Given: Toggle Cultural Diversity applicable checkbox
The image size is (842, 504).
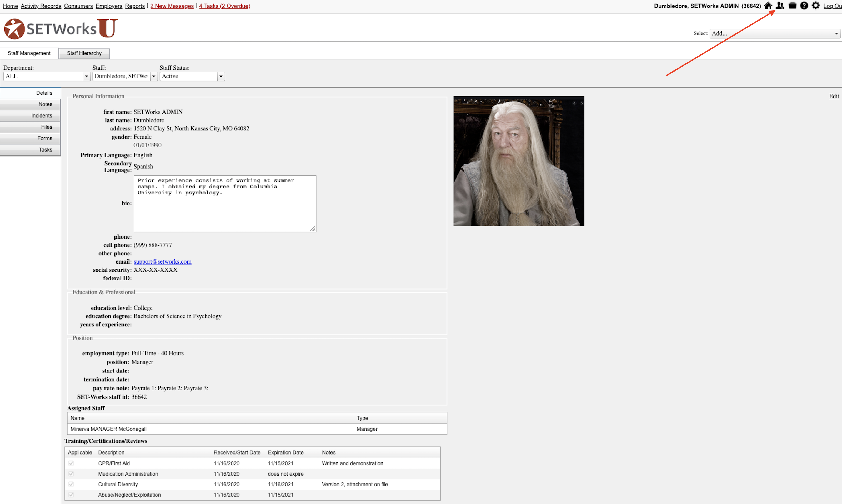Looking at the screenshot, I should pyautogui.click(x=71, y=484).
